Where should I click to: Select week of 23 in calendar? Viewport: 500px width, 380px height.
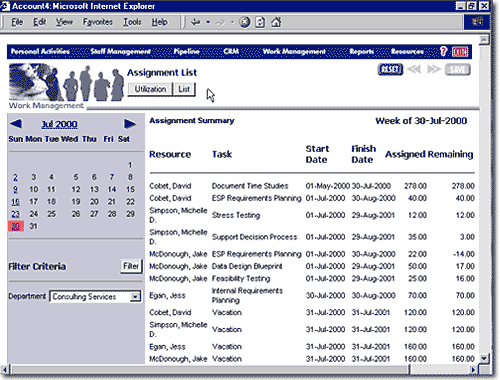click(15, 214)
